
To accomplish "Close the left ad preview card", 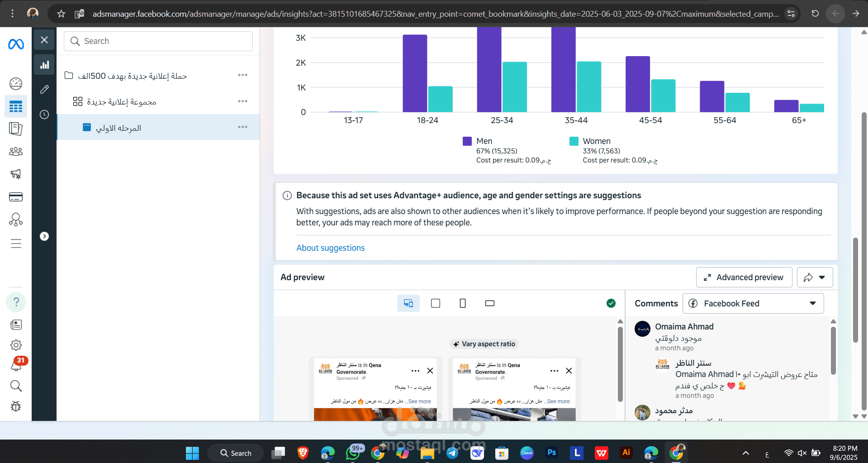I will [430, 371].
